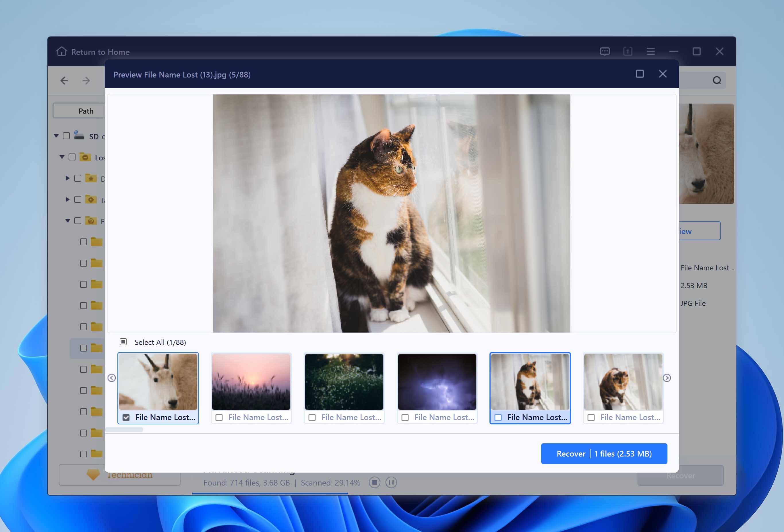Click the Lost folder icon in tree
This screenshot has height=532, width=784.
click(x=85, y=157)
